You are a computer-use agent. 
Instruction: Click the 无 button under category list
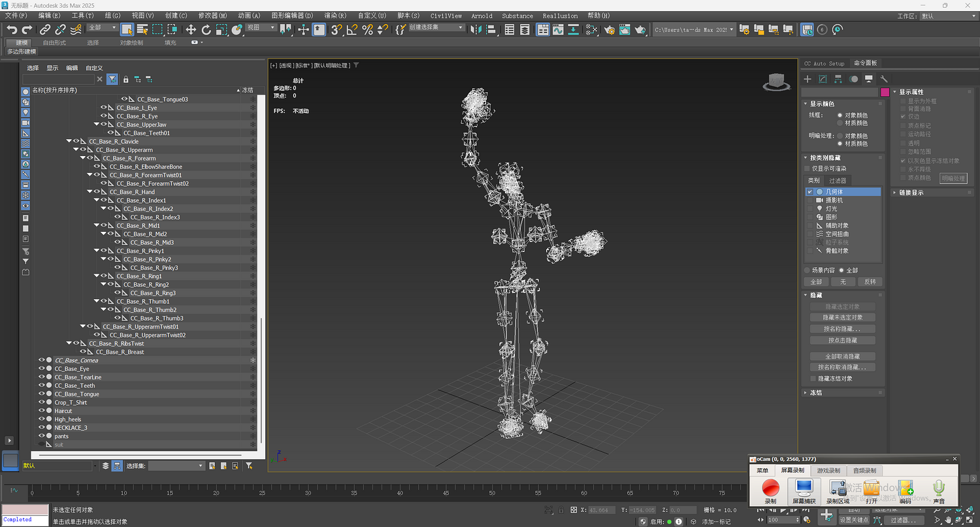pos(843,282)
